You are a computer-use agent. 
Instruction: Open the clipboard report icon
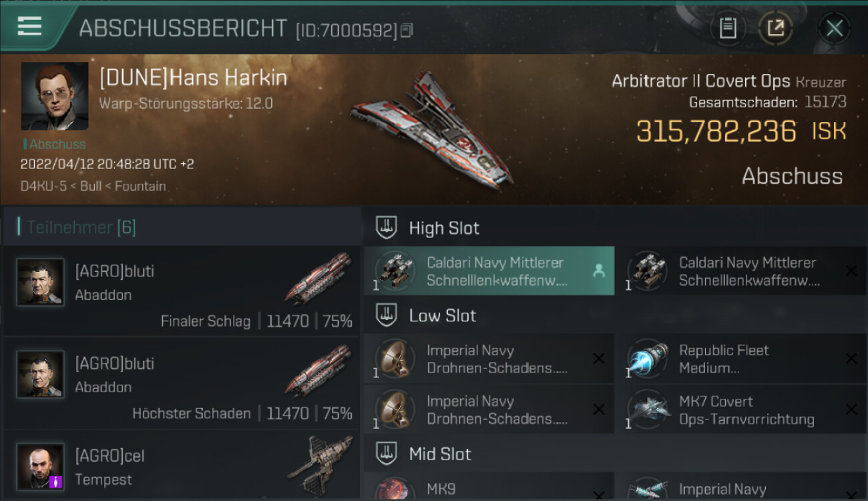click(728, 29)
